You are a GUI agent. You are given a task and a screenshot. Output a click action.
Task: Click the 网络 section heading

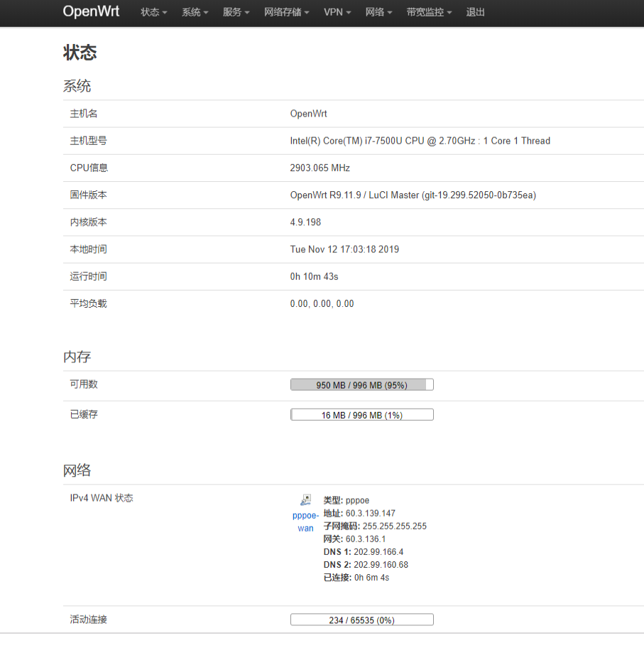tap(77, 470)
